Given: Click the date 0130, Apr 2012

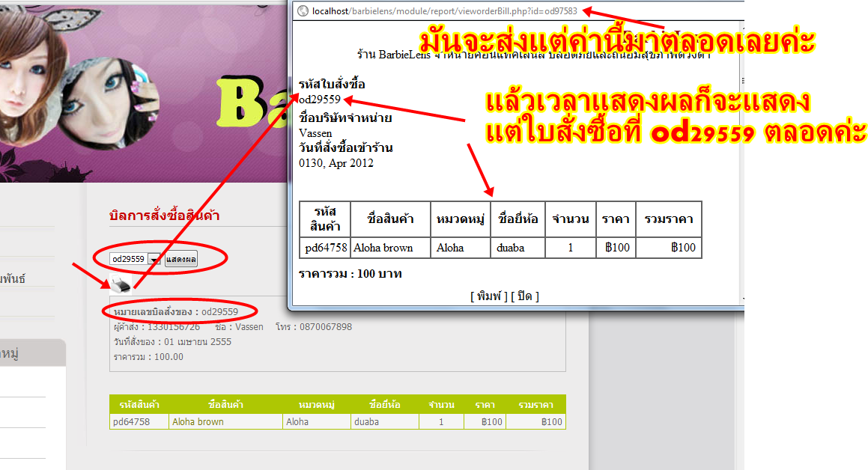Looking at the screenshot, I should click(336, 163).
